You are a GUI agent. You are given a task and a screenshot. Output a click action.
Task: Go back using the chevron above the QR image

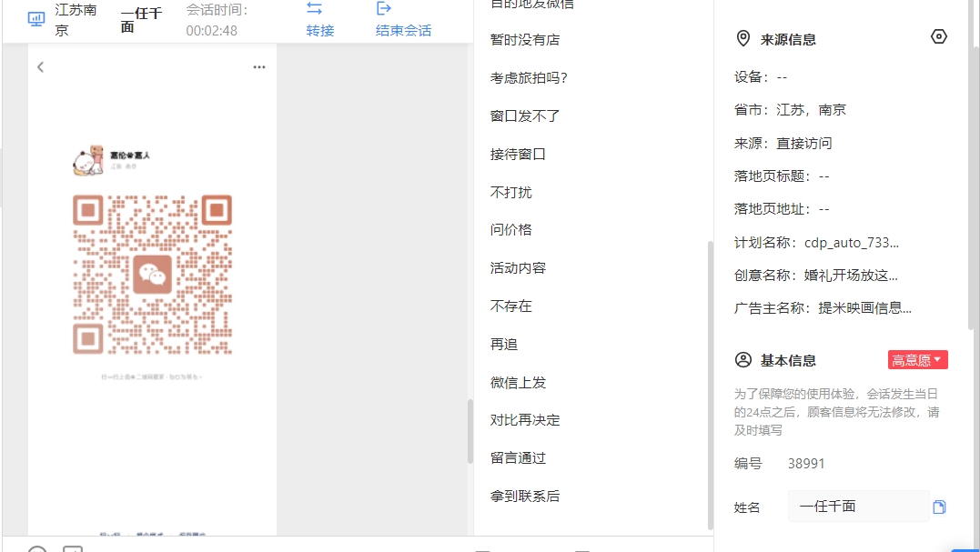pos(41,66)
